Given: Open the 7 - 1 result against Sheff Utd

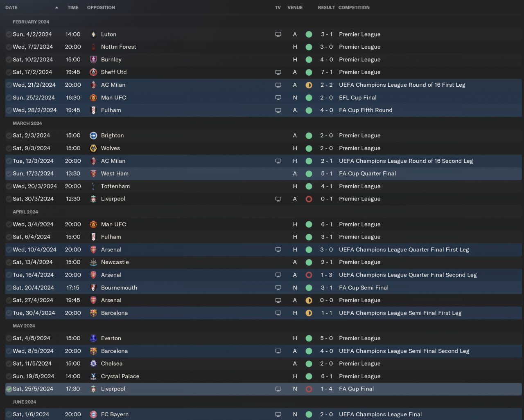Looking at the screenshot, I should pyautogui.click(x=327, y=72).
